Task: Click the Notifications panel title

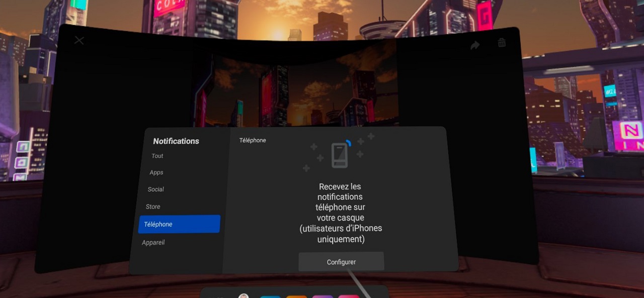Action: [176, 141]
